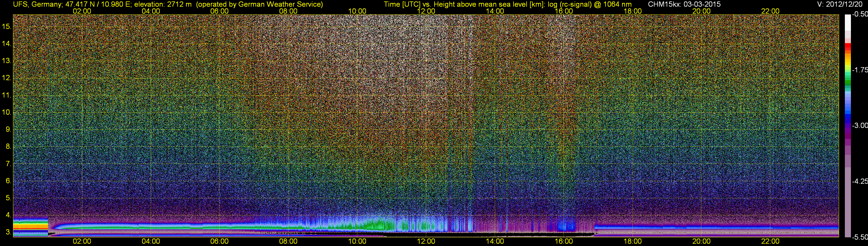Pick the "10:00" tick on the bottom time axis
The height and width of the screenshot is (246, 868).
pyautogui.click(x=357, y=241)
